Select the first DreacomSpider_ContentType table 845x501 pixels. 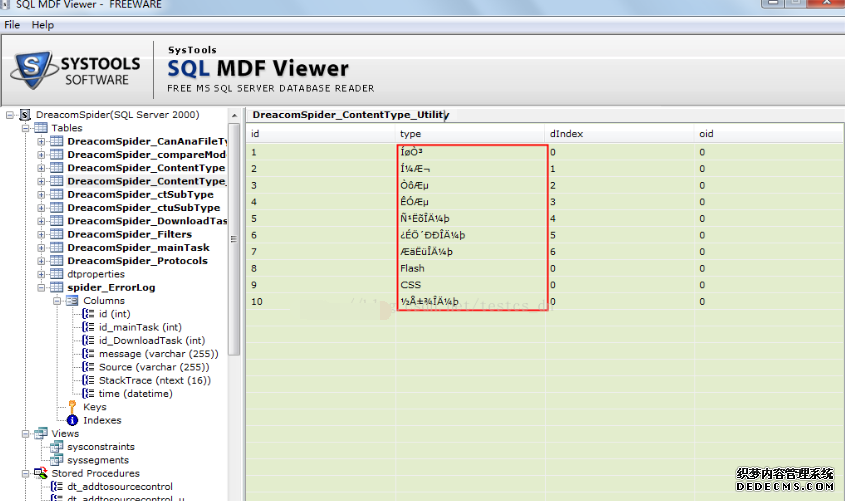[146, 168]
